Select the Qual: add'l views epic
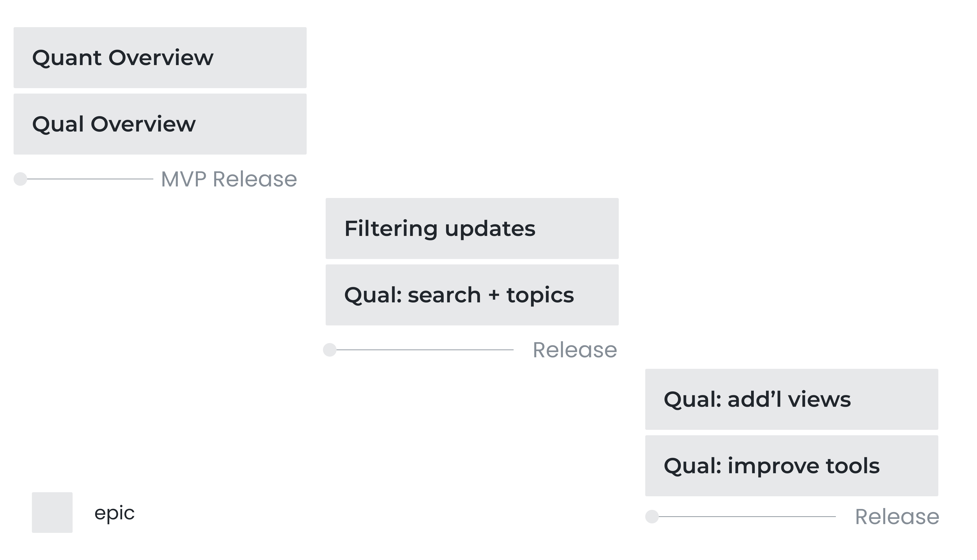The width and height of the screenshot is (977, 560). tap(792, 399)
